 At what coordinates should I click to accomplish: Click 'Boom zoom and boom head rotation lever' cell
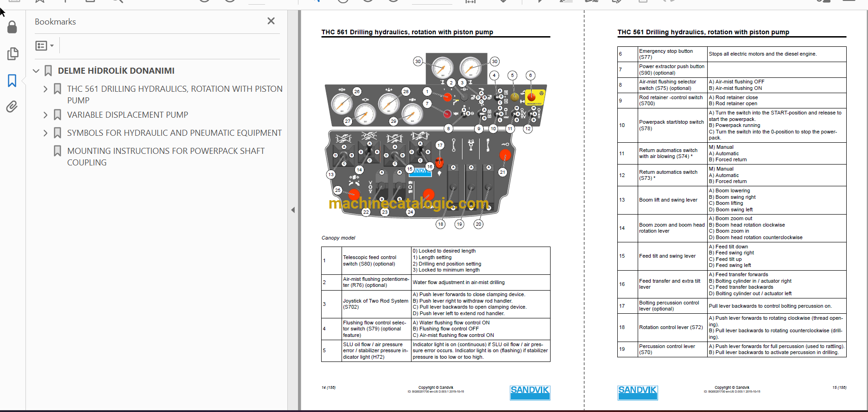[x=672, y=228]
